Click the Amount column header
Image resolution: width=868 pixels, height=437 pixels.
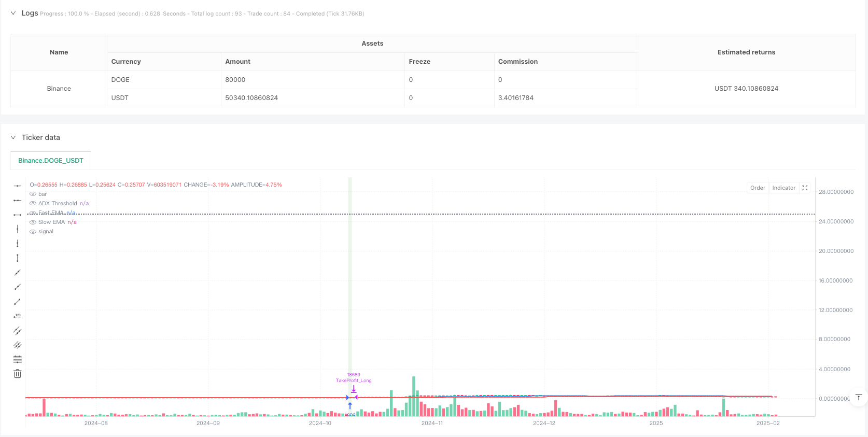tap(313, 62)
